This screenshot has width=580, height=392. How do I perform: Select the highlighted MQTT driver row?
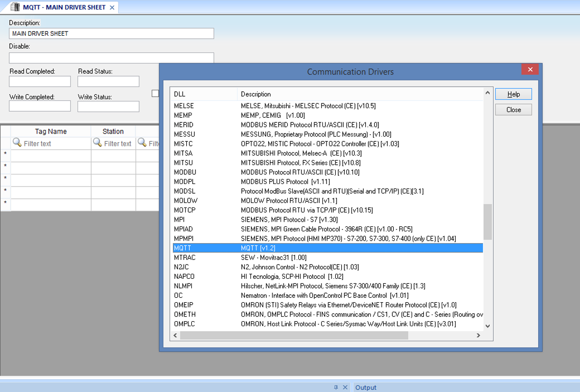(x=327, y=248)
